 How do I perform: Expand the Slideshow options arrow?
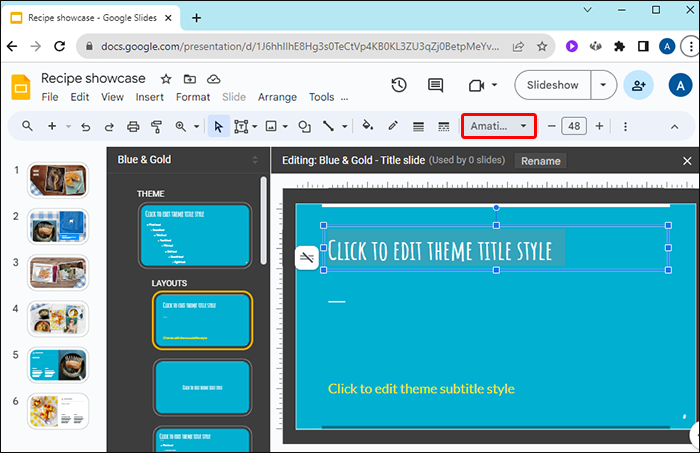click(x=603, y=86)
